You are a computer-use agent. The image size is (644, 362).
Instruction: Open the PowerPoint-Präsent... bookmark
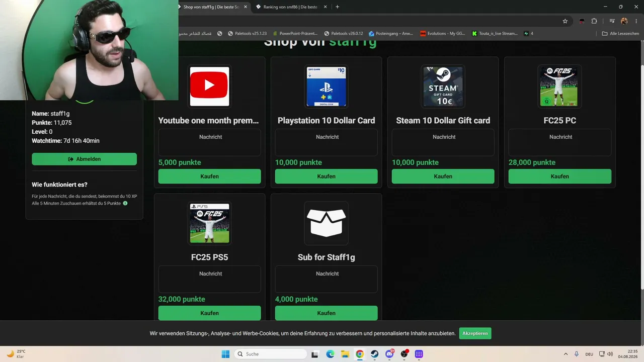(x=294, y=34)
